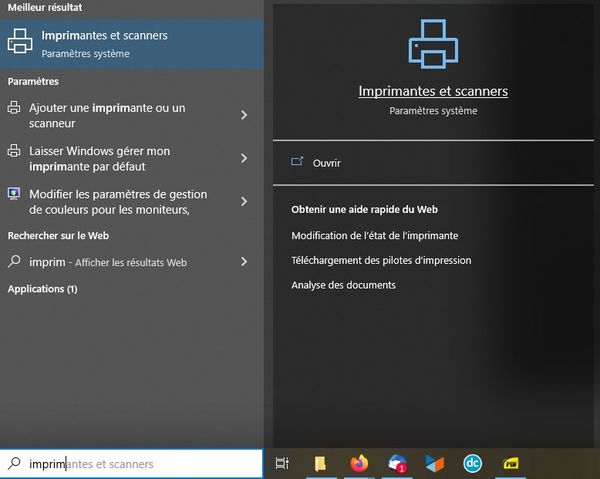Click 'Ouvrir' in the preview pane
This screenshot has height=479, width=600.
[326, 163]
